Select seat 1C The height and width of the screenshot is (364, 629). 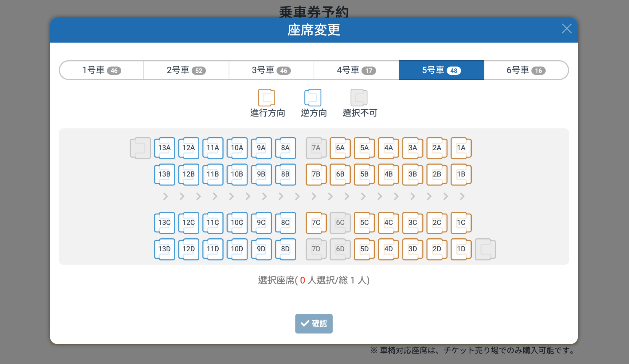click(461, 222)
